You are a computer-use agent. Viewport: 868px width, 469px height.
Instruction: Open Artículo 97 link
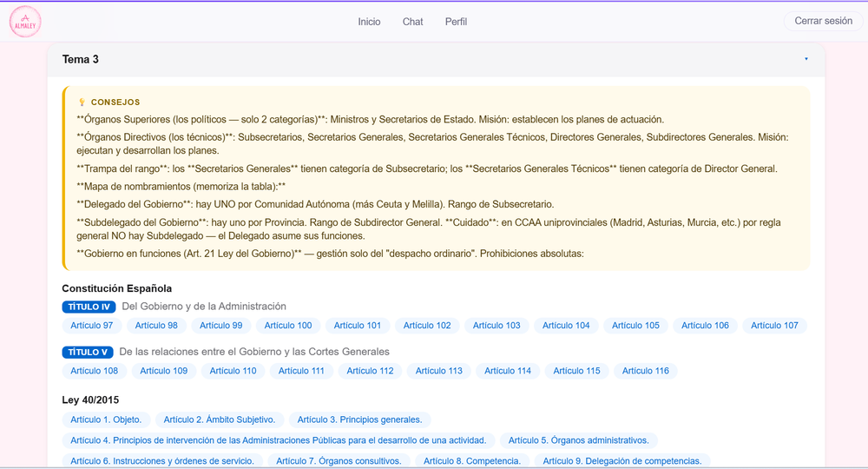91,326
